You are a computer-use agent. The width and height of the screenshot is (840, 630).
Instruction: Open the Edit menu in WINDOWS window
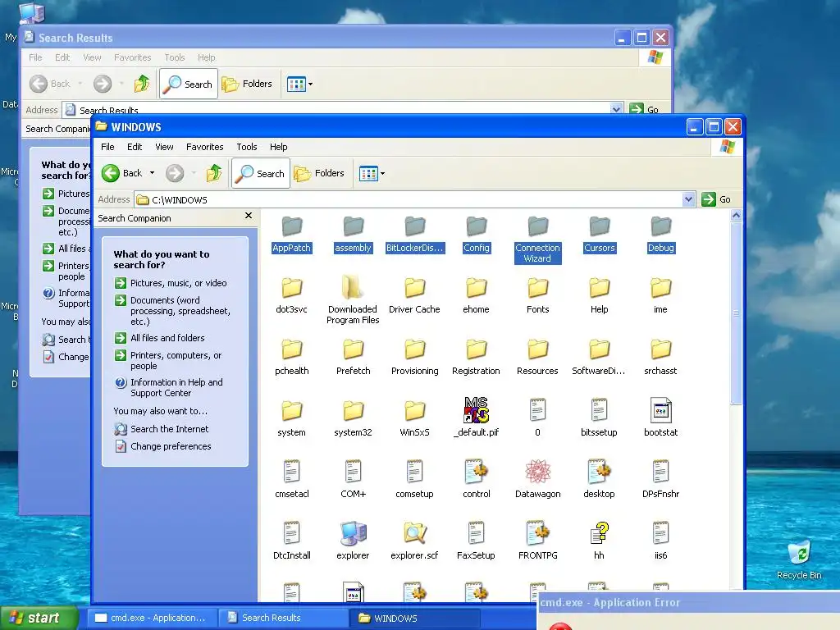pos(135,147)
